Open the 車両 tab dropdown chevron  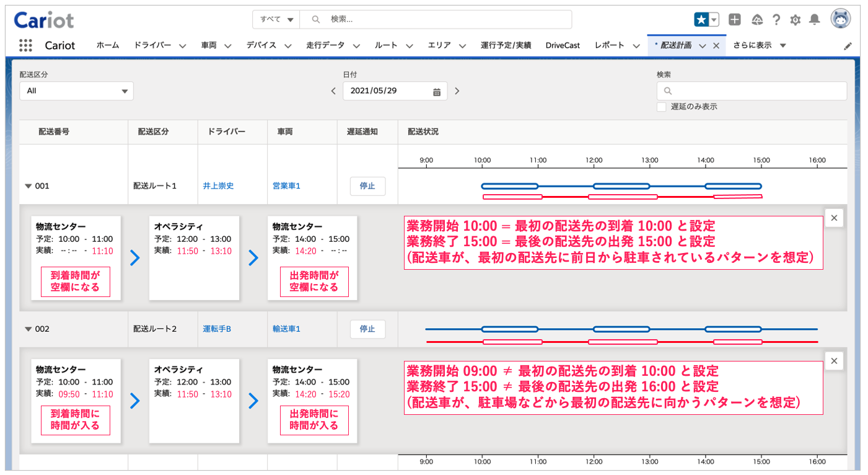pos(227,46)
